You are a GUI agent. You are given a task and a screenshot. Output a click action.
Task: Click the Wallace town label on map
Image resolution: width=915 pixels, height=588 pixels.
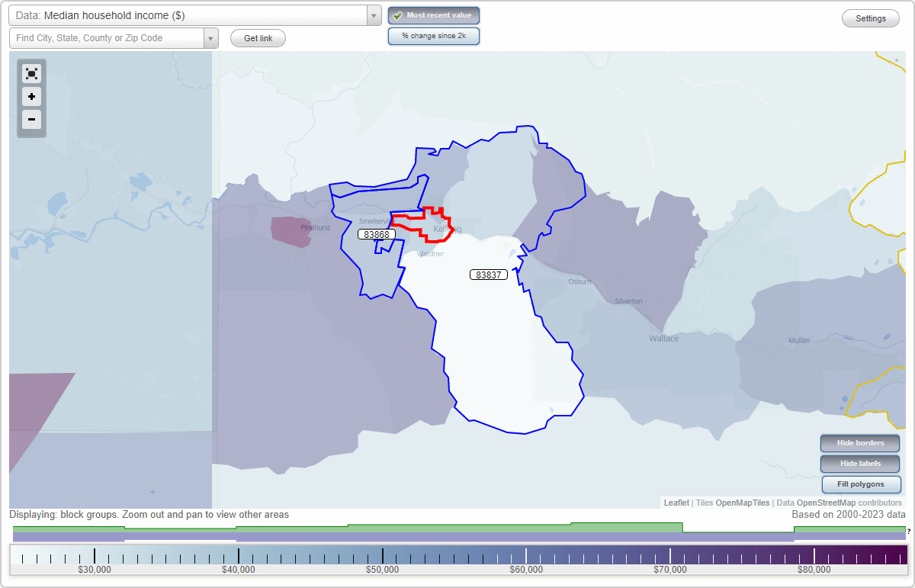[x=663, y=338]
